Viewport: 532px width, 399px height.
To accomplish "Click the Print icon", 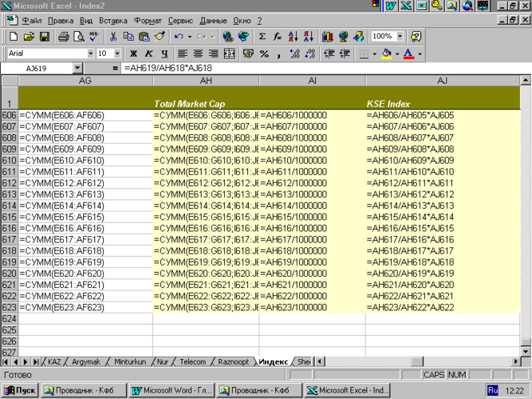I will [64, 37].
